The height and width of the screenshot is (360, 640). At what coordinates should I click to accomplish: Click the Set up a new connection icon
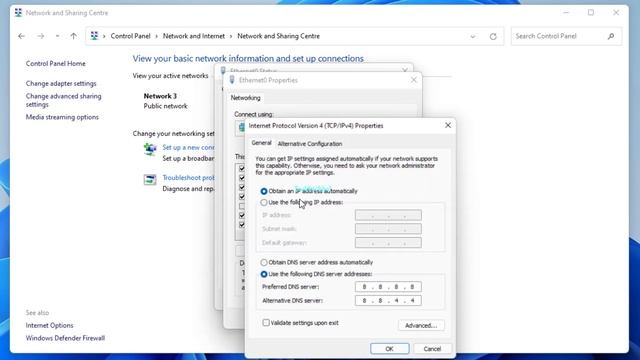tap(150, 149)
